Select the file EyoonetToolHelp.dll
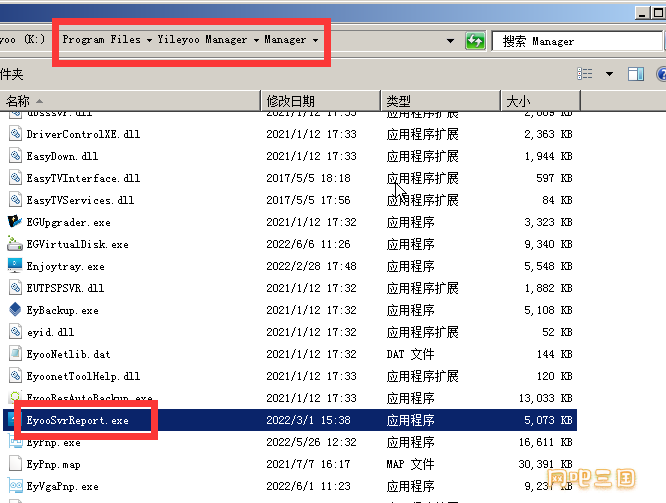This screenshot has width=666, height=503. coord(83,376)
